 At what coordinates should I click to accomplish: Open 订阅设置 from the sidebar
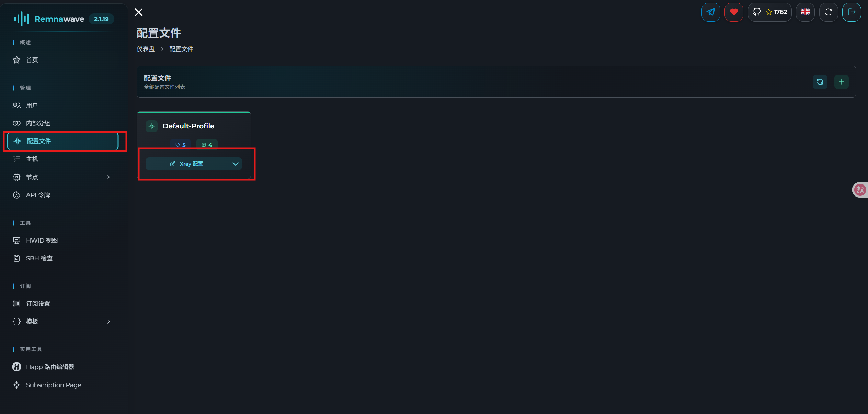[x=38, y=304]
